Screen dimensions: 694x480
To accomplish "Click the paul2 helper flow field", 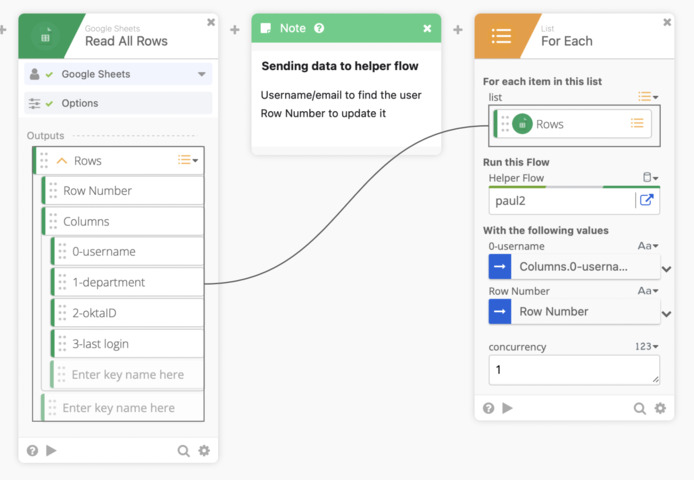I will point(562,201).
